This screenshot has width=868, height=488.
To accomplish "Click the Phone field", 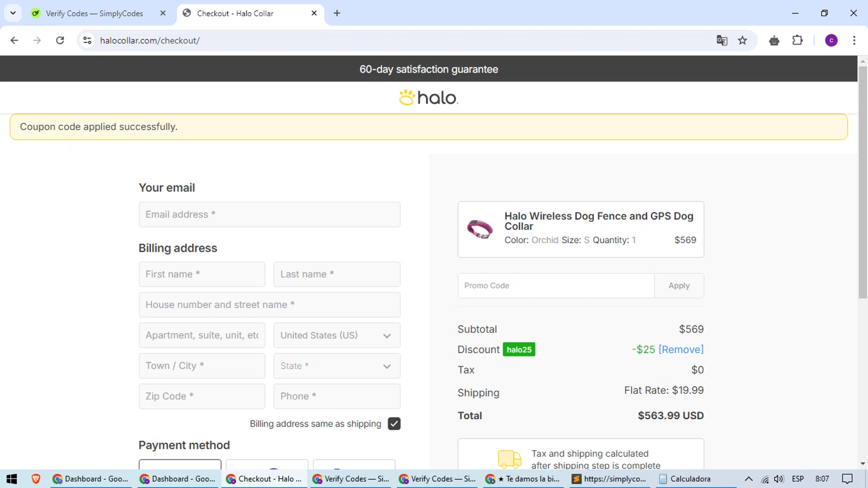I will (x=337, y=397).
